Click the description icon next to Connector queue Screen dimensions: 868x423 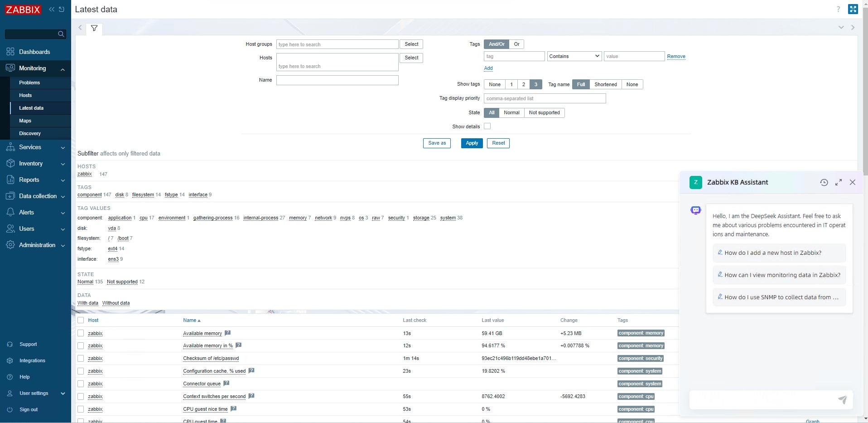click(x=227, y=383)
